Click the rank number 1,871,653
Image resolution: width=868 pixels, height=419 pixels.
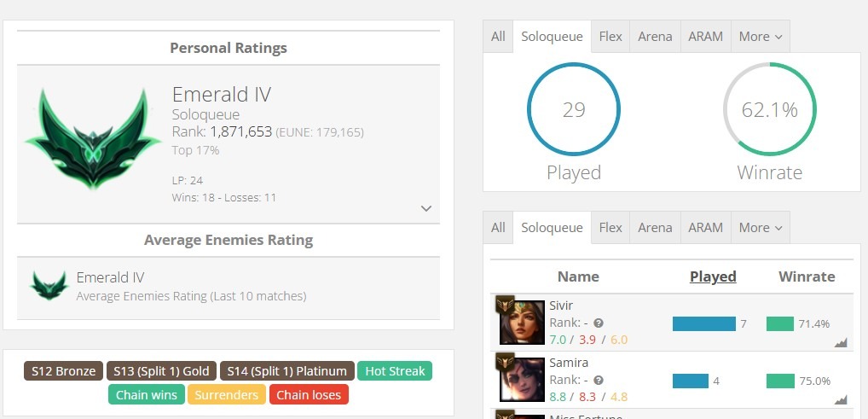(240, 132)
